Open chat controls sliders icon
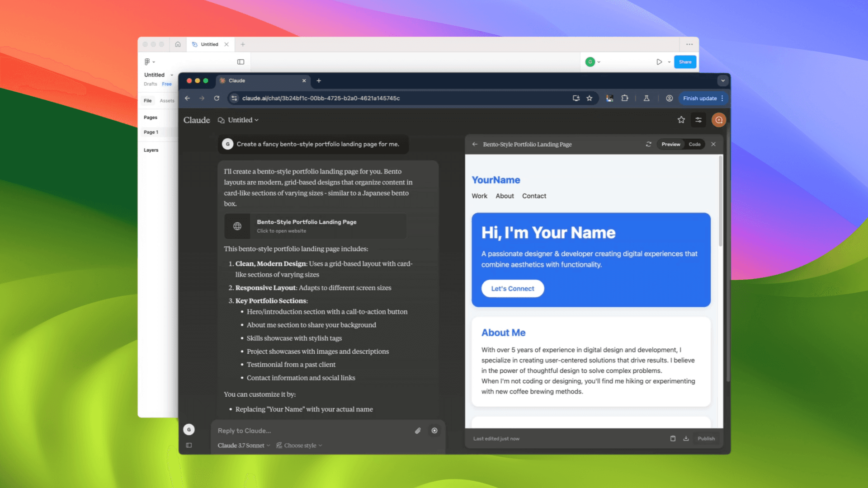Viewport: 868px width, 488px height. coord(698,120)
